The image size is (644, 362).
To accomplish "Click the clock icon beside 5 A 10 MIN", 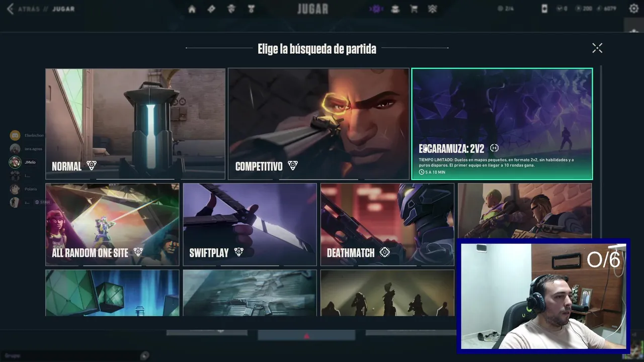I will [x=422, y=172].
